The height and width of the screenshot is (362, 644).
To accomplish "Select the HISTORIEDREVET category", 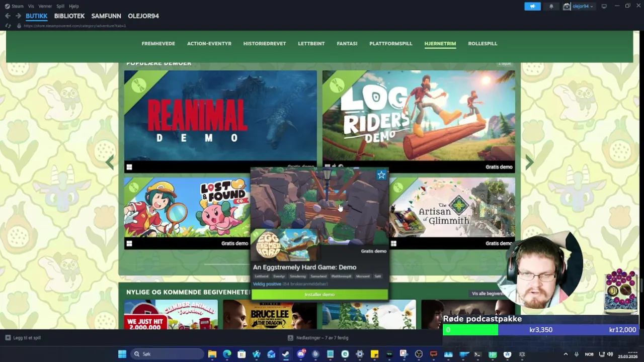I will coord(265,44).
